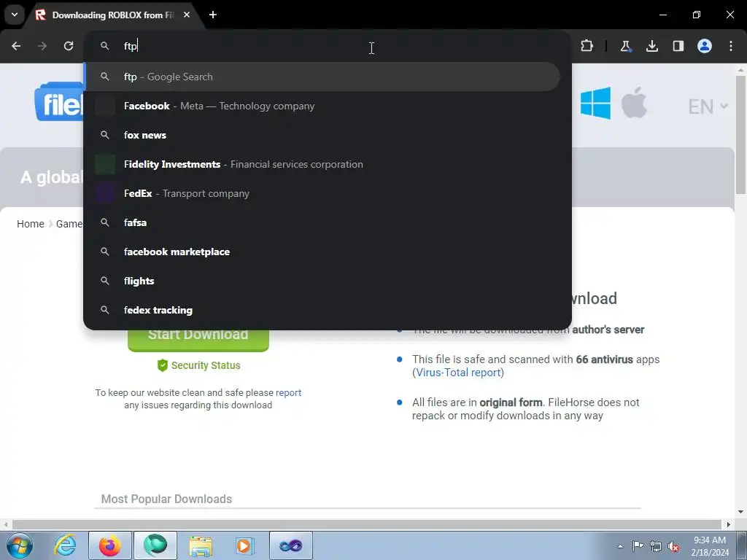Viewport: 747px width, 560px height.
Task: Click the 'report' link
Action: tap(288, 393)
